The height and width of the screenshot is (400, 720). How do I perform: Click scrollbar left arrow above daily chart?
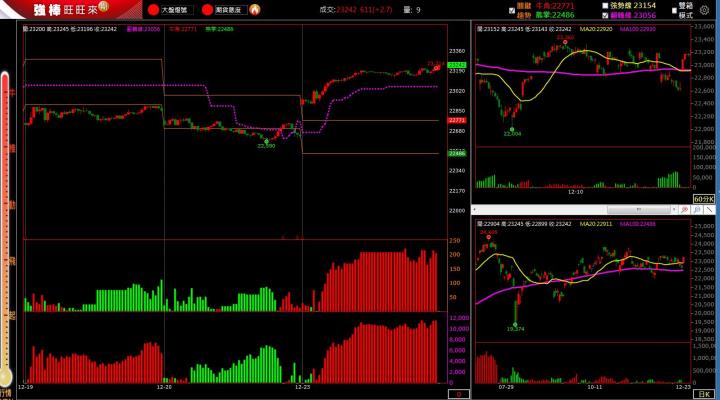pyautogui.click(x=476, y=211)
